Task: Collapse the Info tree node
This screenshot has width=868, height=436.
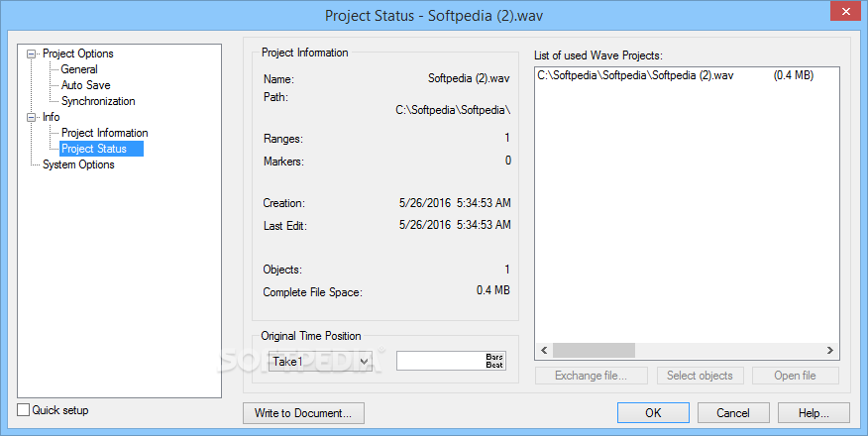Action: pos(31,117)
